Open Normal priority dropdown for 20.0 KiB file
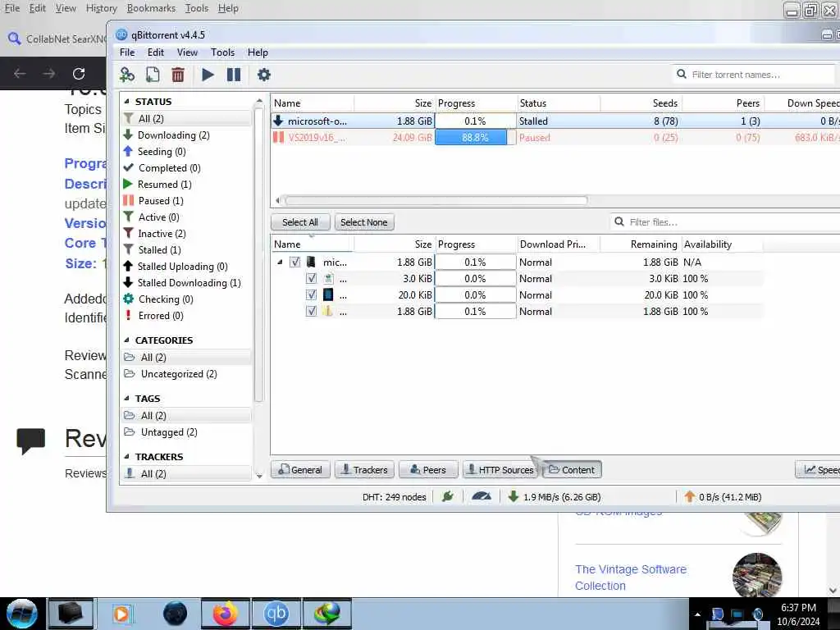The image size is (840, 630). (558, 294)
